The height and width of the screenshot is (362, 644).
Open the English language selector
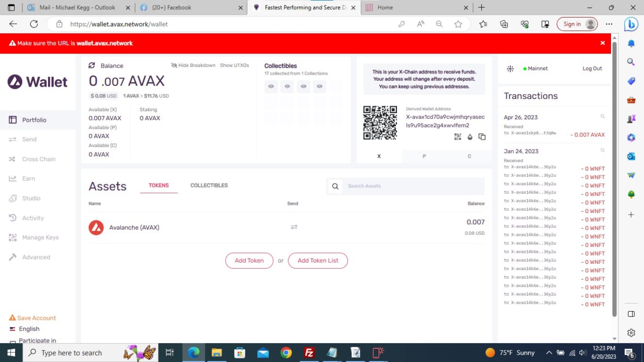(x=25, y=329)
